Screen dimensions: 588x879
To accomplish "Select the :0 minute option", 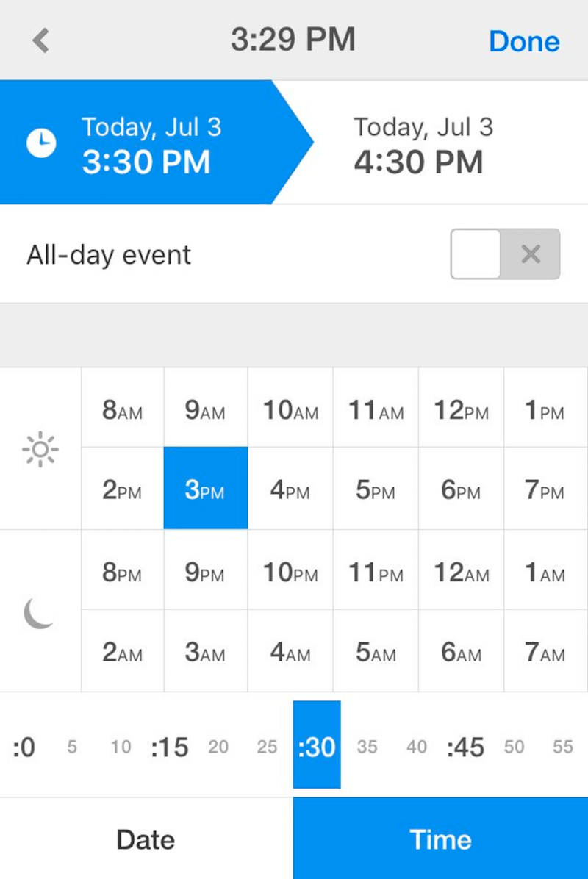I will click(x=24, y=747).
